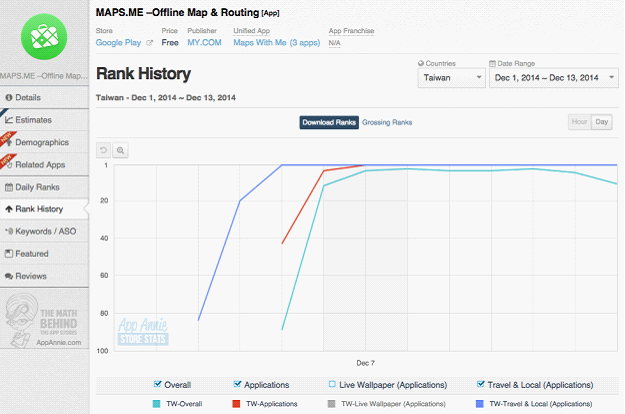Click the calendar icon next to Daily Ranks

click(9, 187)
